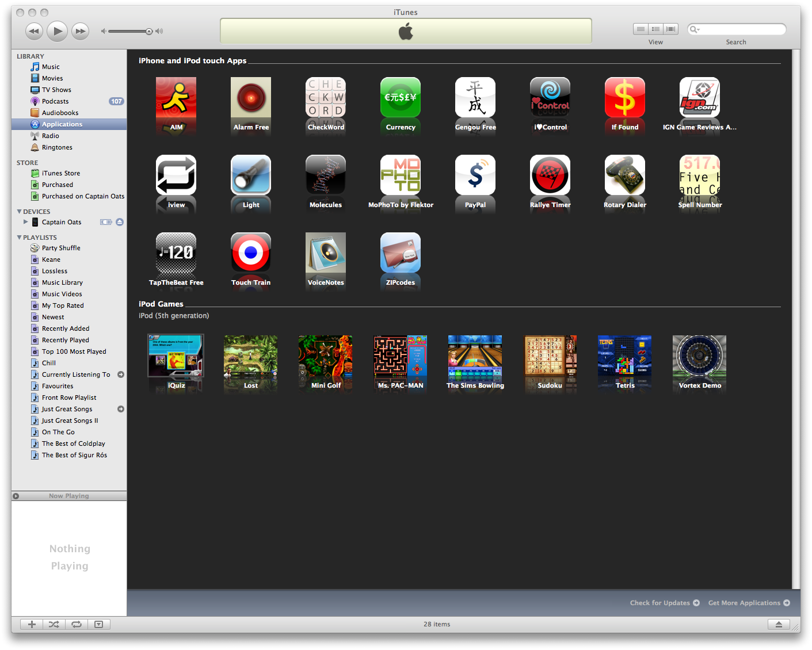Click the If Found app icon
The height and width of the screenshot is (650, 812).
point(625,97)
